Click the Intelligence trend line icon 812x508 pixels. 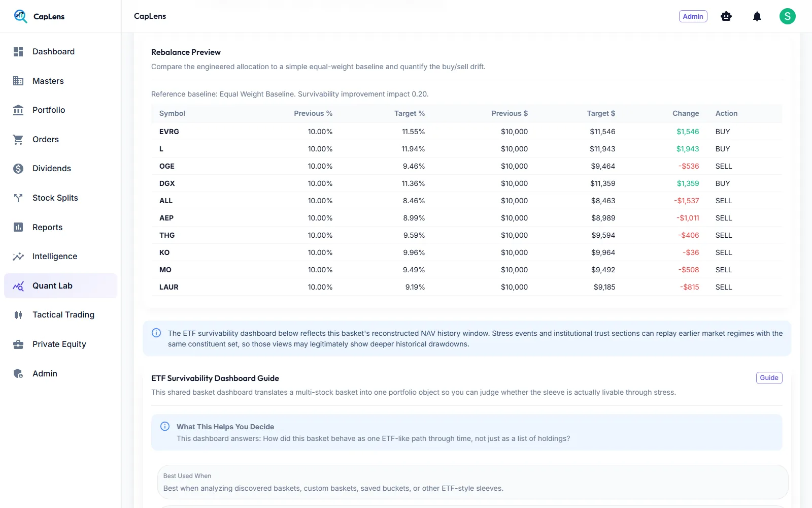(x=18, y=257)
